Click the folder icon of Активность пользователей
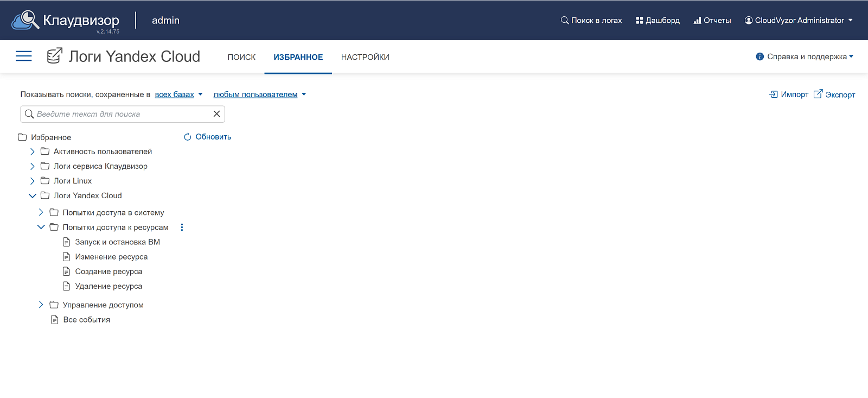This screenshot has height=398, width=868. coord(45,151)
